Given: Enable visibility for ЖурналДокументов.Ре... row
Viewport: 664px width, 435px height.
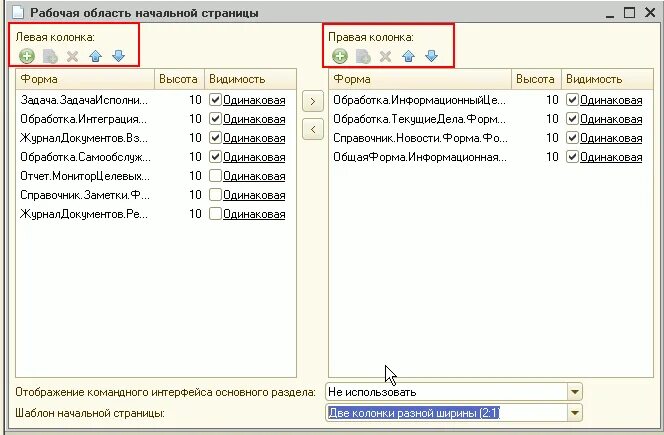Looking at the screenshot, I should tap(215, 214).
